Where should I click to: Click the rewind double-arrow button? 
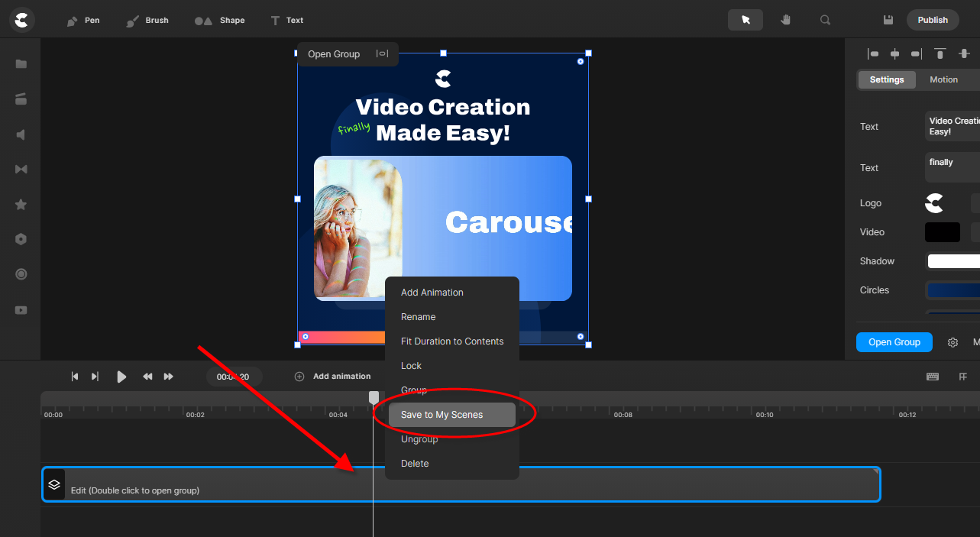point(147,377)
